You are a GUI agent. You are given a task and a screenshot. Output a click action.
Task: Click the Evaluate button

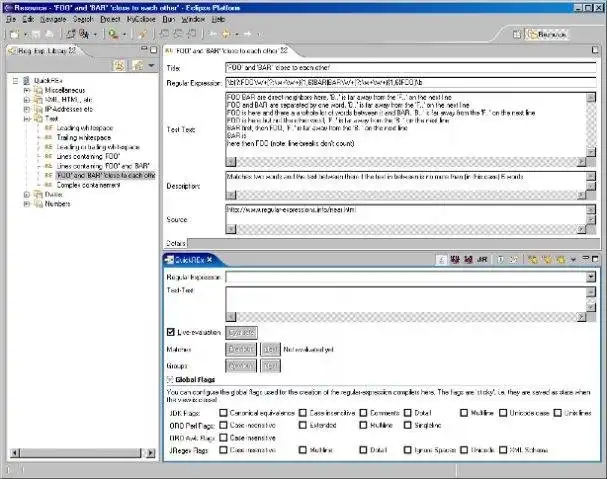pos(241,333)
